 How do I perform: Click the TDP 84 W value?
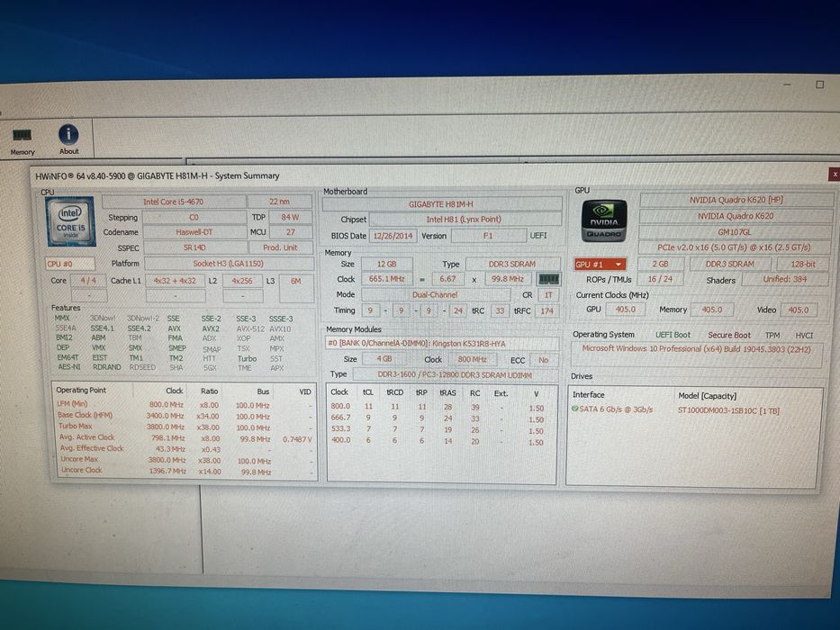pos(290,217)
